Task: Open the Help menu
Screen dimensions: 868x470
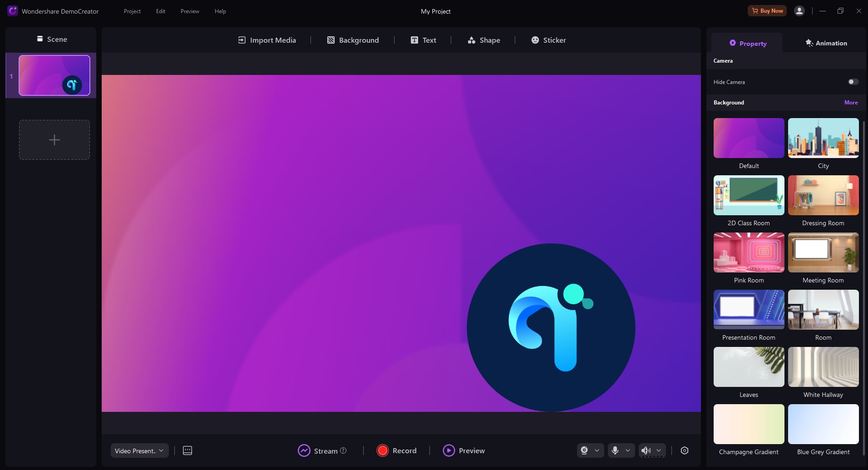Action: 220,11
